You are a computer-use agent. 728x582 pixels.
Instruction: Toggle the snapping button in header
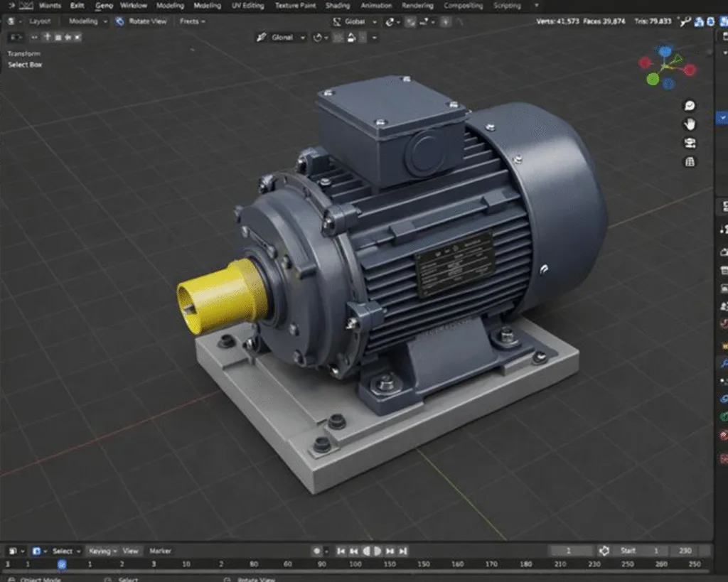pos(410,21)
